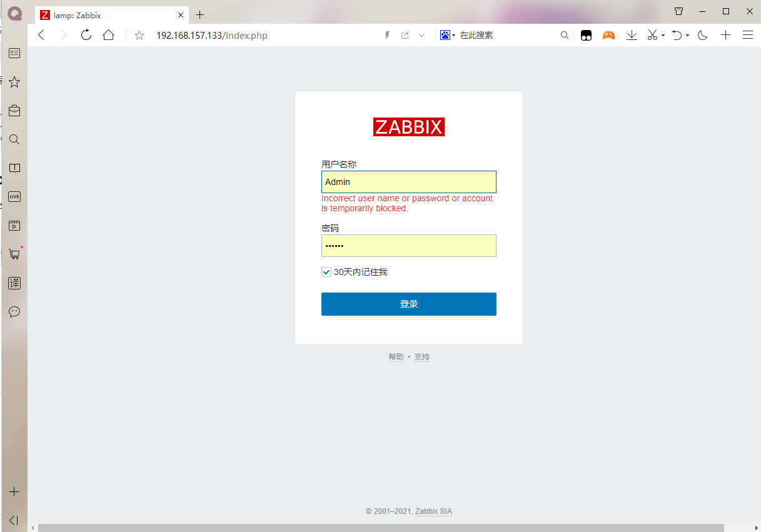Open the orange game controller icon

point(608,36)
